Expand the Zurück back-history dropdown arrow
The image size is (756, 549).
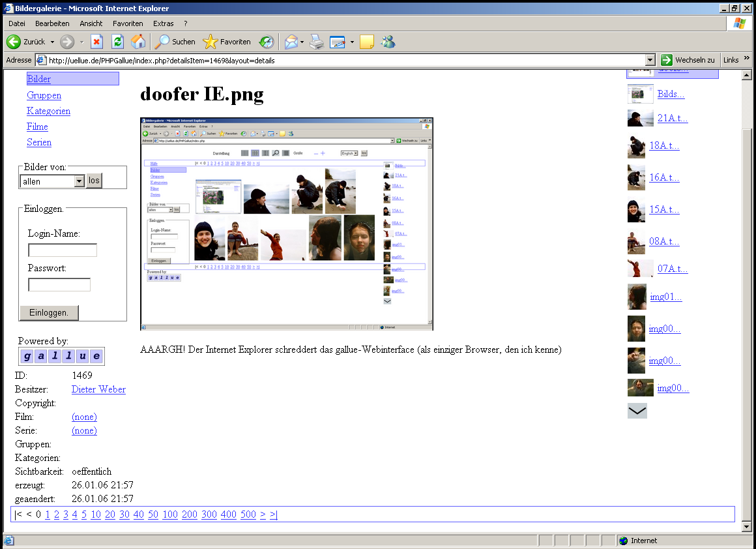(53, 42)
